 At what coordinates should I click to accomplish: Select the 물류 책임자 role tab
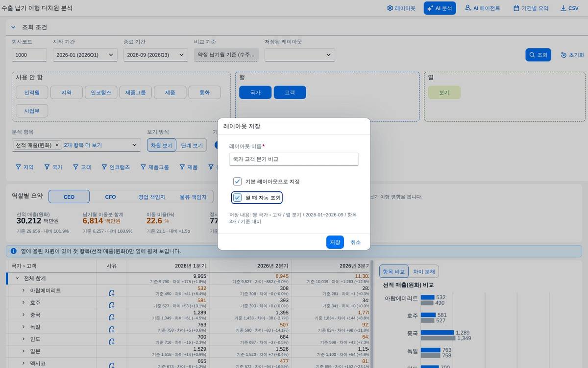[193, 197]
